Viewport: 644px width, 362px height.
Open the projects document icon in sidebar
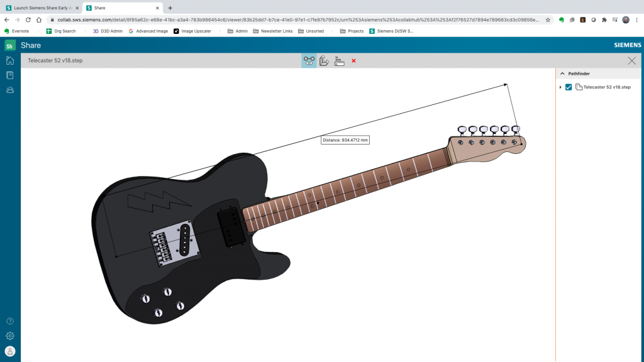(x=10, y=75)
